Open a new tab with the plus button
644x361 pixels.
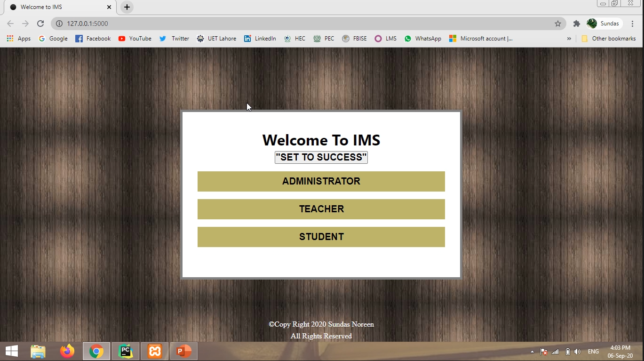(127, 7)
